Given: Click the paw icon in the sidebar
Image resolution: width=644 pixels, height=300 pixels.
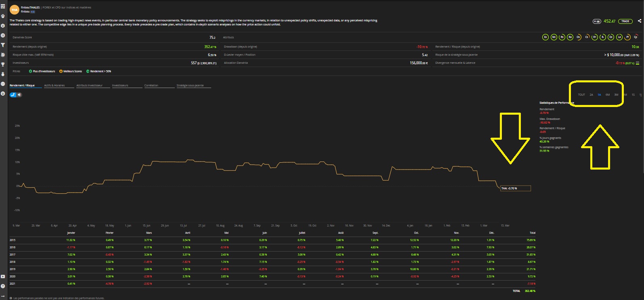Looking at the screenshot, I should (x=3, y=16).
